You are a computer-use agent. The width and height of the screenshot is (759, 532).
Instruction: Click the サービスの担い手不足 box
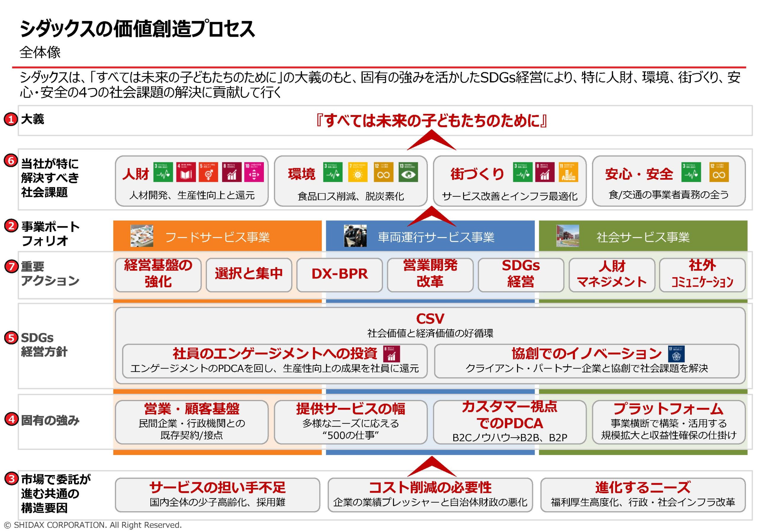[218, 495]
